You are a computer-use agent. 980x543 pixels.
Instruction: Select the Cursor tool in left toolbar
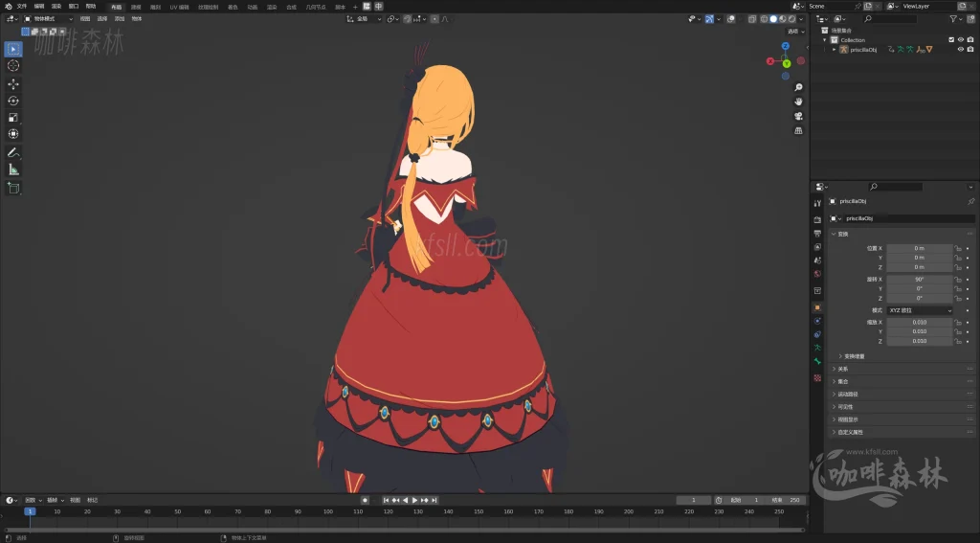[13, 66]
